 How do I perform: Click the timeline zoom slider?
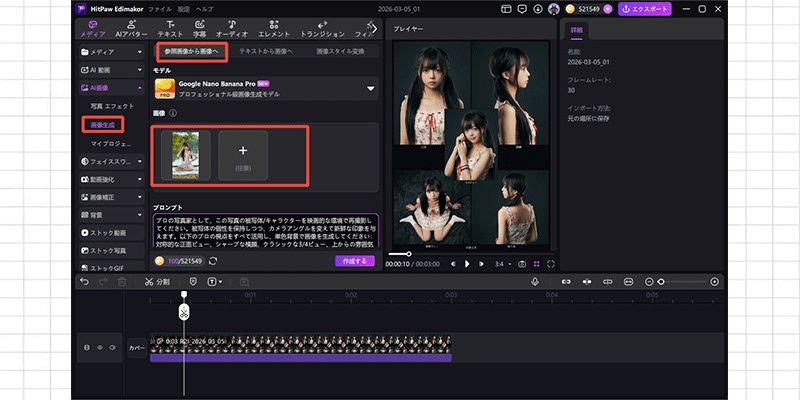tap(682, 282)
